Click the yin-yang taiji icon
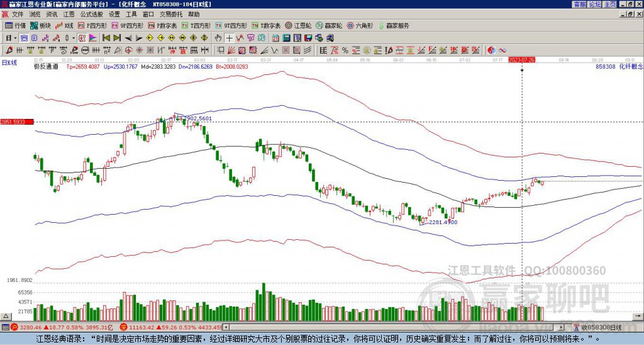Image resolution: width=644 pixels, height=345 pixels. pos(492,50)
